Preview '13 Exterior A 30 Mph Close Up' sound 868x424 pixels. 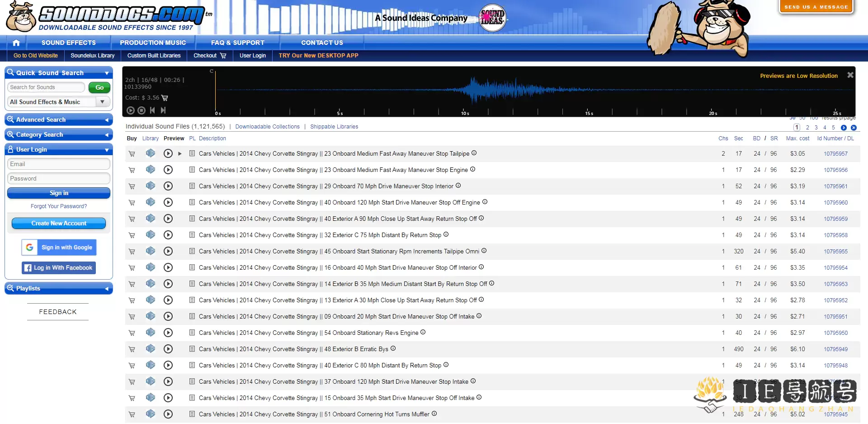(x=168, y=300)
